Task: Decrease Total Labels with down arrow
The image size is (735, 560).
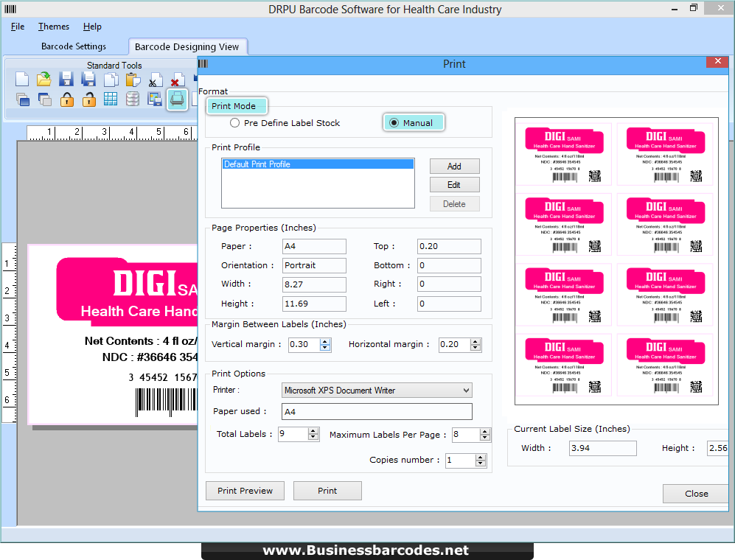Action: [313, 437]
